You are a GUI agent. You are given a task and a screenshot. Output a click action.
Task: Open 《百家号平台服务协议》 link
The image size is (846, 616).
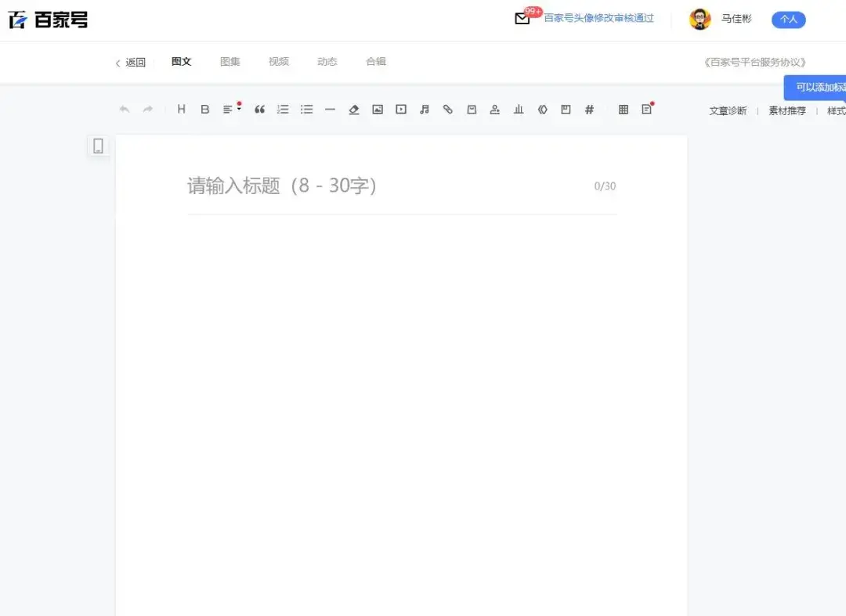click(x=755, y=63)
